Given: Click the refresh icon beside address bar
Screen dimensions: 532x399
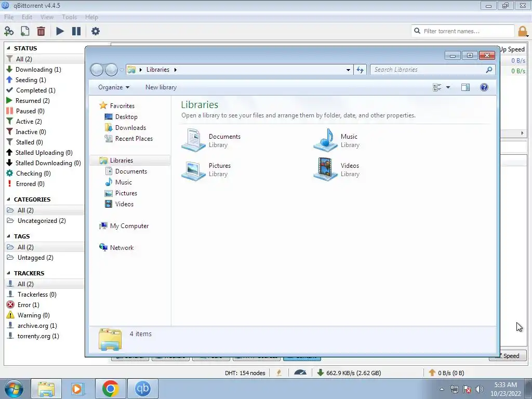Looking at the screenshot, I should coord(360,70).
